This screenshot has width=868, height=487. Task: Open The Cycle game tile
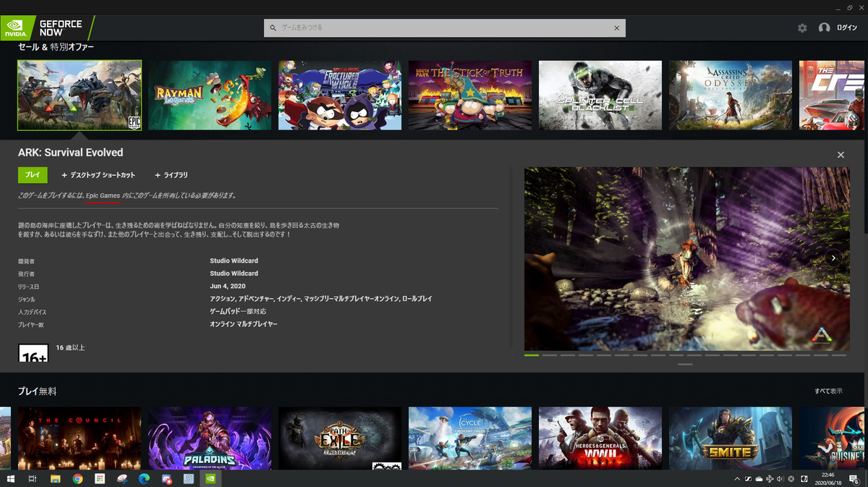click(x=470, y=438)
